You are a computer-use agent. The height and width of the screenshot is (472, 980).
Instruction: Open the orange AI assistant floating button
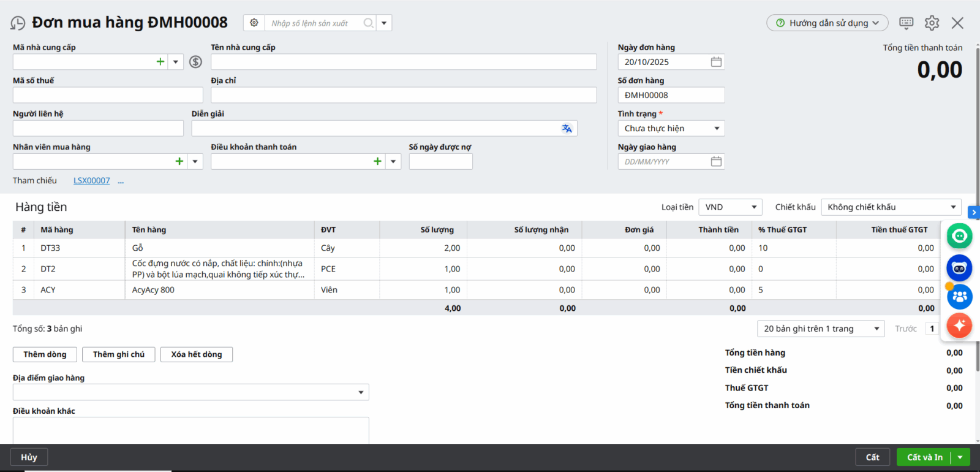[959, 325]
